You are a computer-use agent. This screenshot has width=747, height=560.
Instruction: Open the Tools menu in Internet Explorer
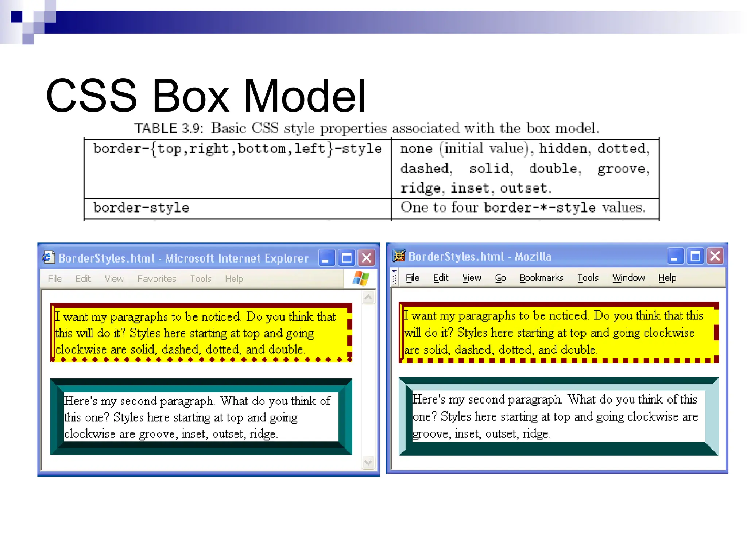(x=201, y=279)
